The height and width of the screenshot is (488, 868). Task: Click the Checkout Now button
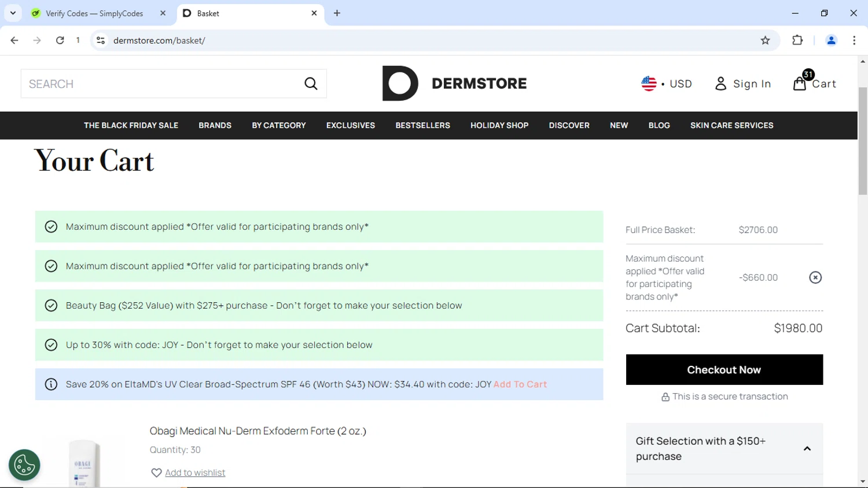point(724,370)
